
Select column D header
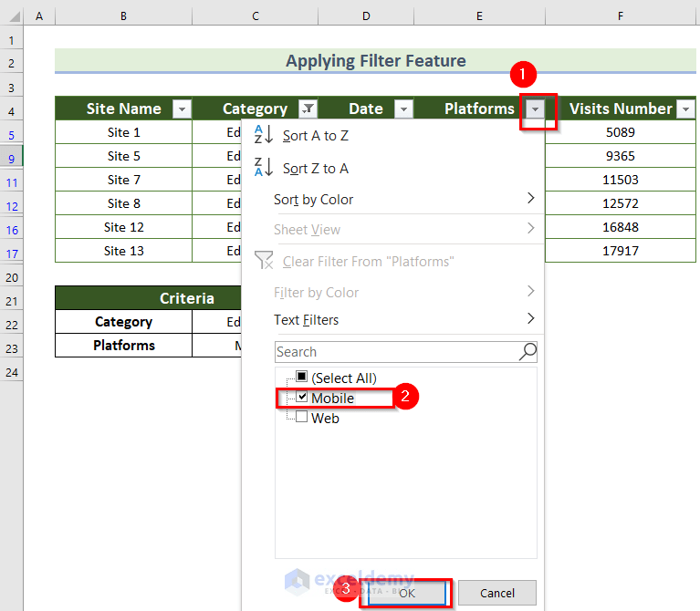(366, 16)
